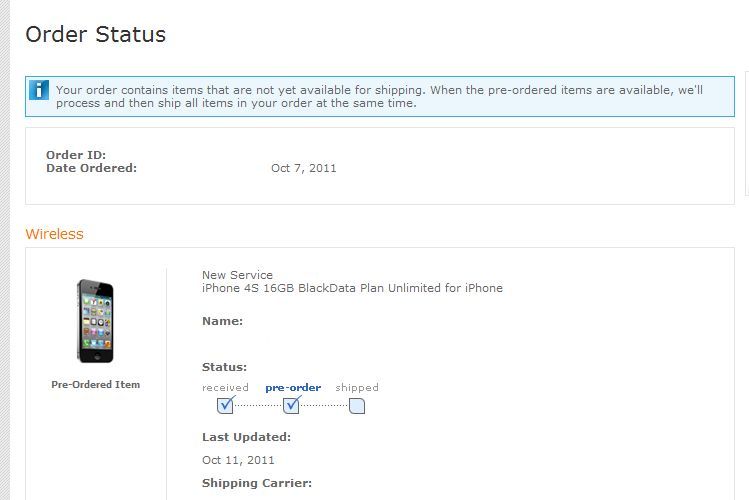Click the Pre-Ordered Item caption
This screenshot has height=500, width=749.
click(96, 384)
